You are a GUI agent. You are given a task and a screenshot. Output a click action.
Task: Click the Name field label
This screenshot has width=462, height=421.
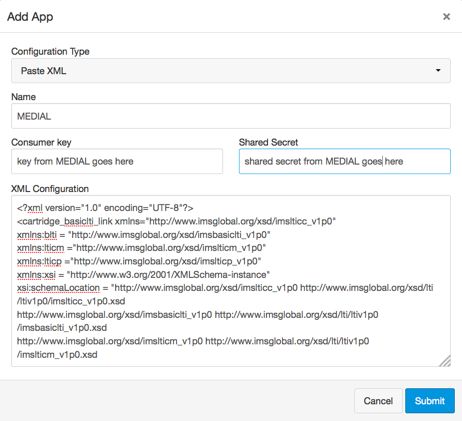24,97
